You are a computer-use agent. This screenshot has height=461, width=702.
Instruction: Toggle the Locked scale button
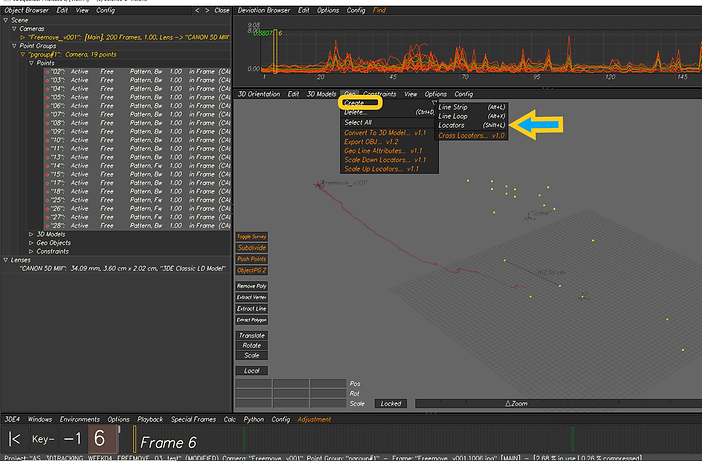coord(391,403)
